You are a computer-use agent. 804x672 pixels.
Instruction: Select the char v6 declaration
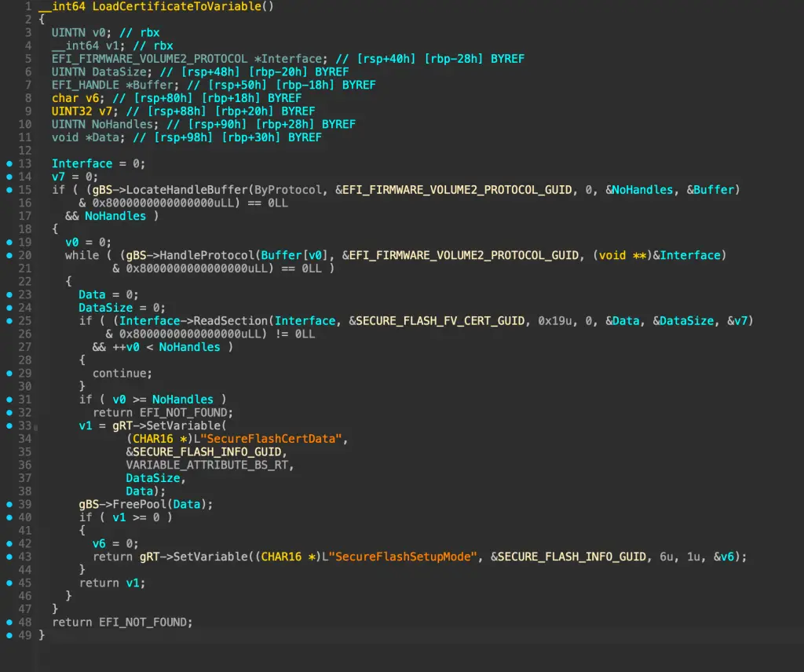click(78, 98)
